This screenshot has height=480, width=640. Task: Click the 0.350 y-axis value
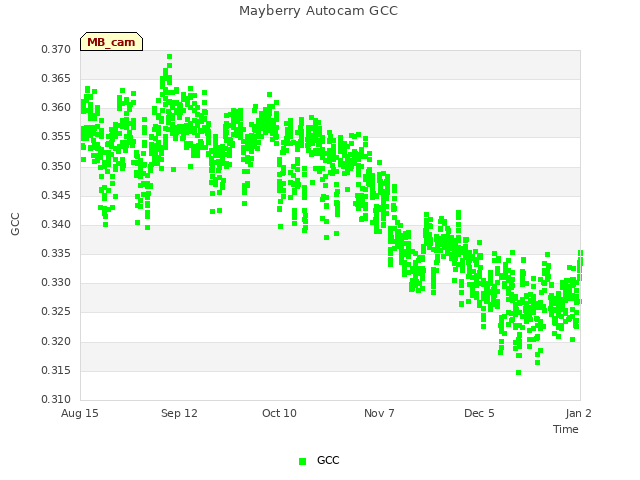[56, 166]
